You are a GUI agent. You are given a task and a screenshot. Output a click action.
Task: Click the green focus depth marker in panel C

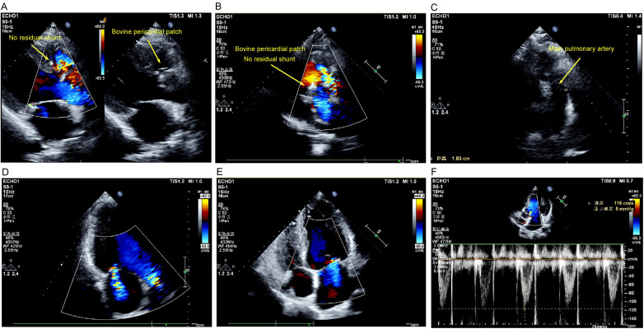coord(624,116)
